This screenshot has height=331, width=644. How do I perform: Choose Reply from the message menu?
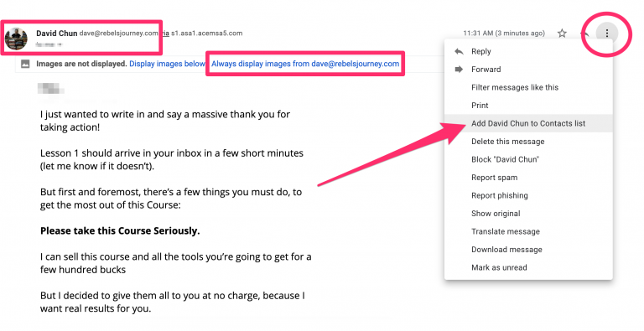click(x=528, y=51)
